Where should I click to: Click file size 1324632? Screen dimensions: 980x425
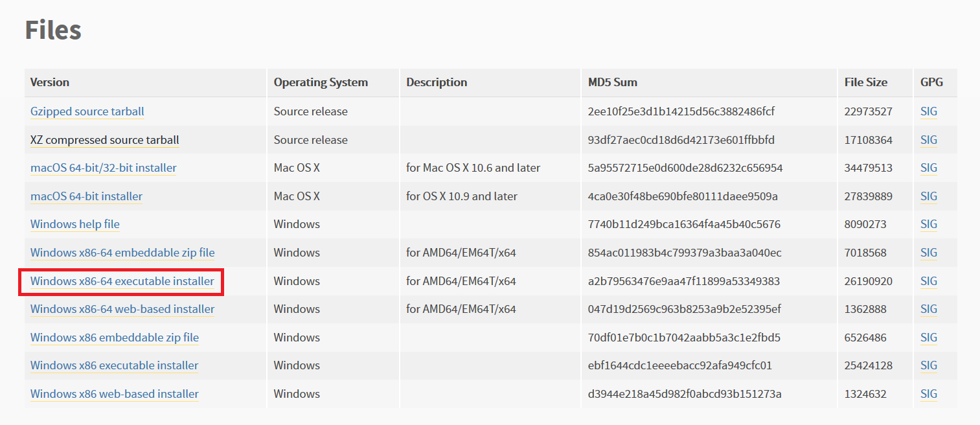pos(865,394)
